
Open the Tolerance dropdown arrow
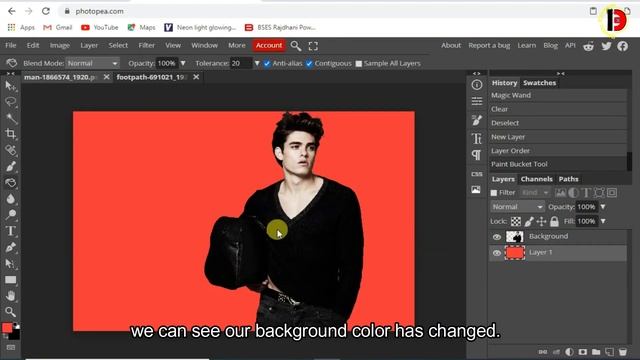257,63
